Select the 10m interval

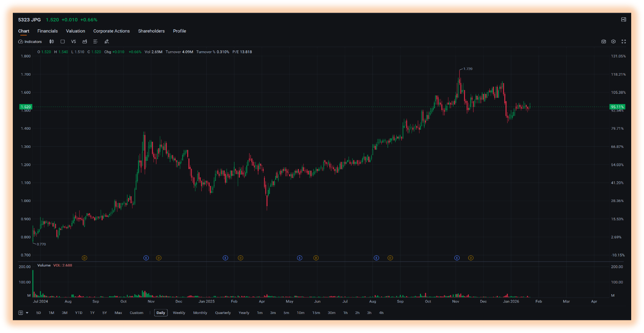coord(301,313)
